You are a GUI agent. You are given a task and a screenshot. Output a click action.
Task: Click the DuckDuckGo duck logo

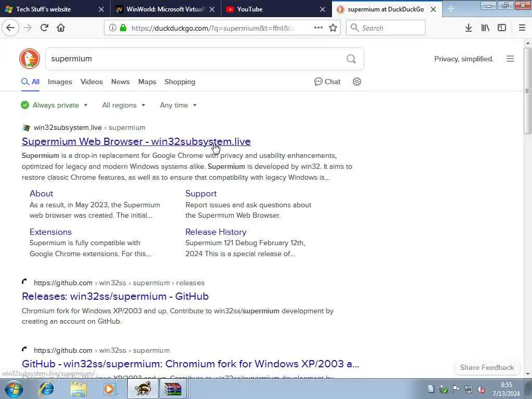click(30, 59)
